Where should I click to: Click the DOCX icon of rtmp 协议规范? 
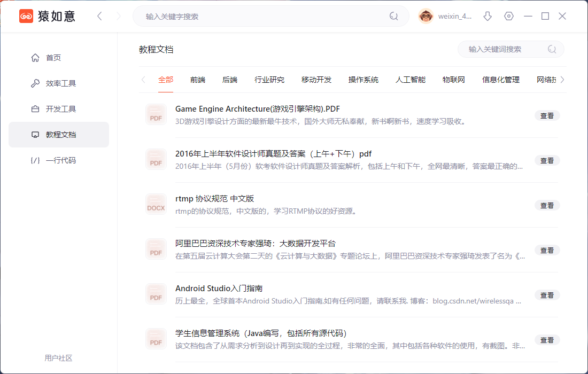(156, 205)
